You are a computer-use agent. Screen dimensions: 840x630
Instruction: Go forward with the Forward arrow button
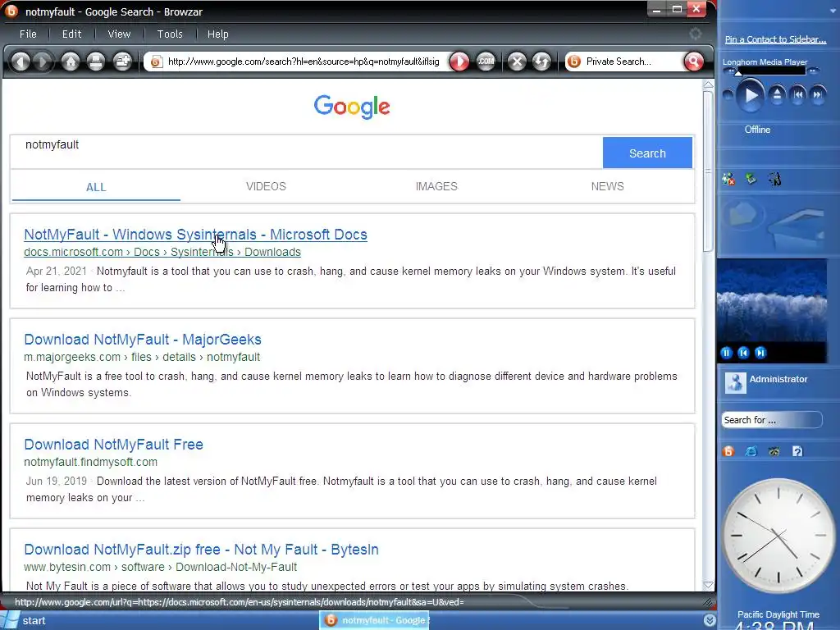point(43,62)
